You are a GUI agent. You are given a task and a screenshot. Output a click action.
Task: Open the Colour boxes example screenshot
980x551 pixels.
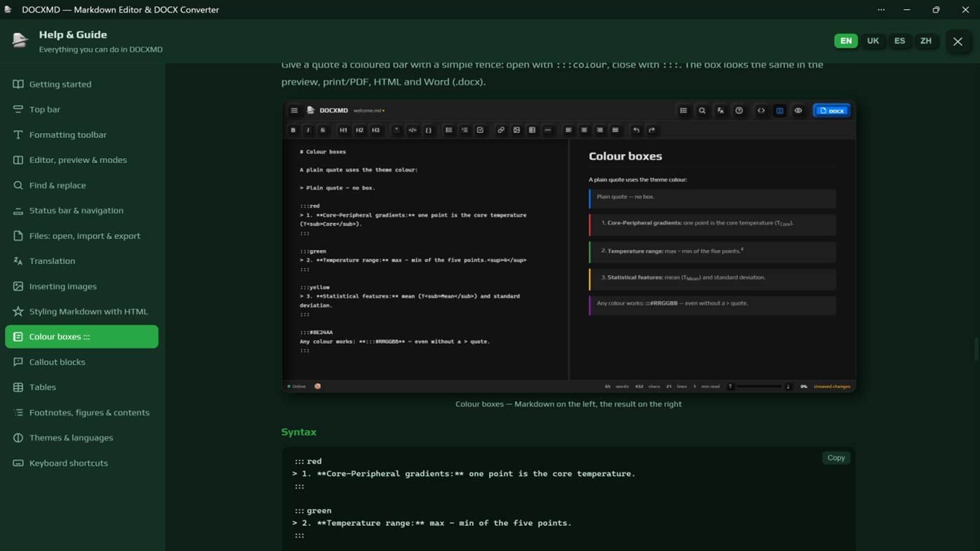click(x=569, y=246)
